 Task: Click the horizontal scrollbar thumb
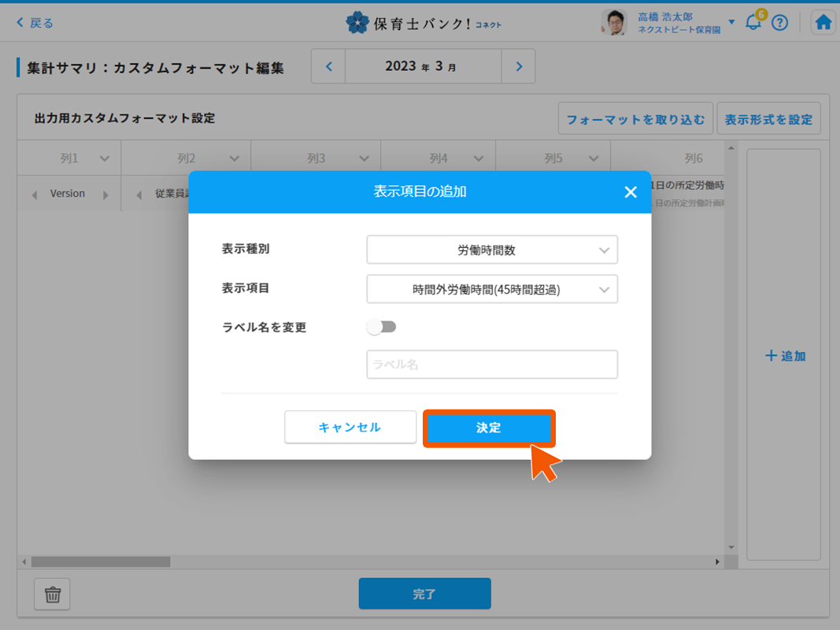(x=100, y=561)
